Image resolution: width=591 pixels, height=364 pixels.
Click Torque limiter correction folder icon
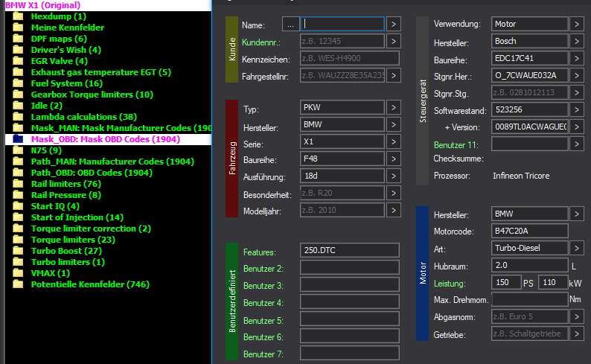[x=18, y=229]
